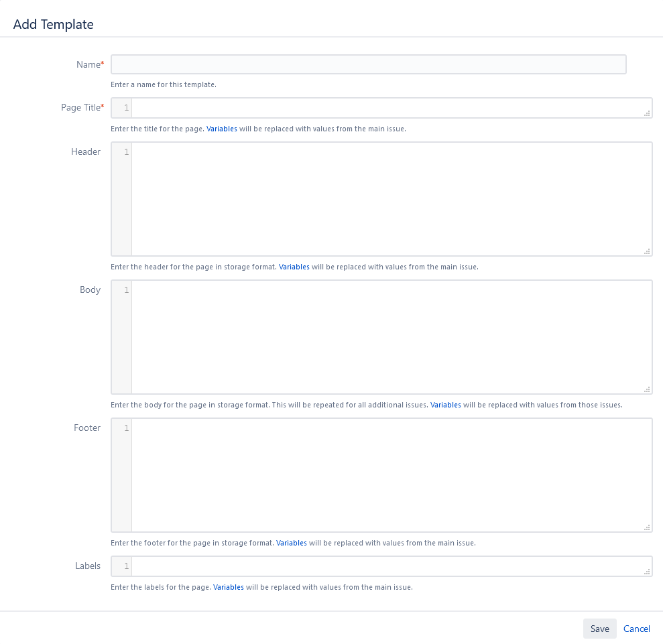Click the Header editor resize grip icon

pos(647,251)
